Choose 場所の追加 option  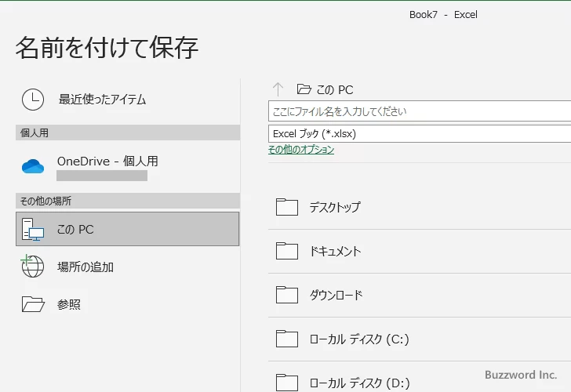tap(127, 267)
